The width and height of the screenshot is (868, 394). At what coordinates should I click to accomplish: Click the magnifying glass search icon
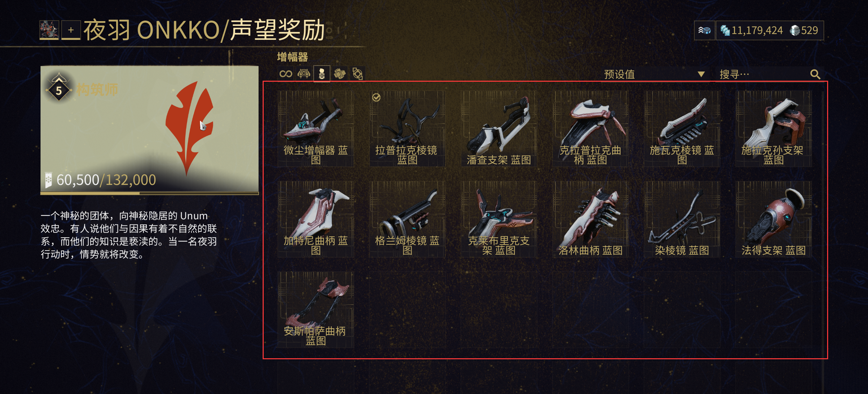(815, 74)
